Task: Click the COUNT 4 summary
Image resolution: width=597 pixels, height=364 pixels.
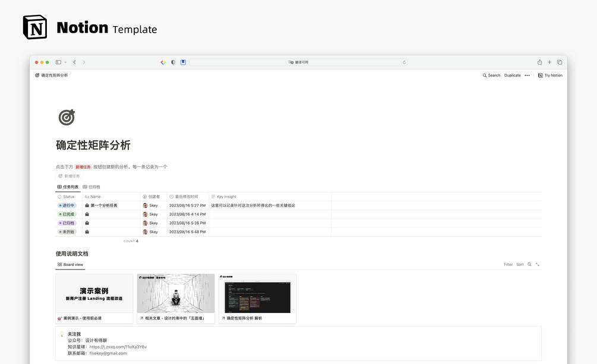Action: click(131, 241)
